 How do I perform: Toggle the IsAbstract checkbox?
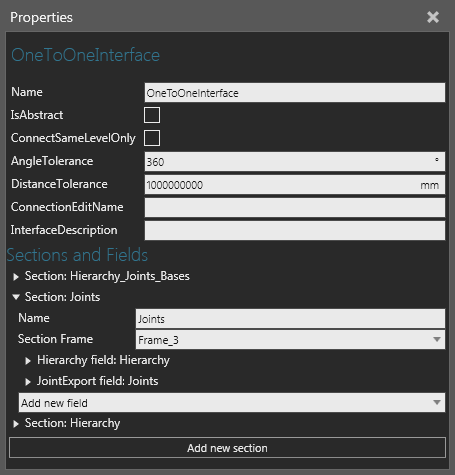pyautogui.click(x=152, y=115)
